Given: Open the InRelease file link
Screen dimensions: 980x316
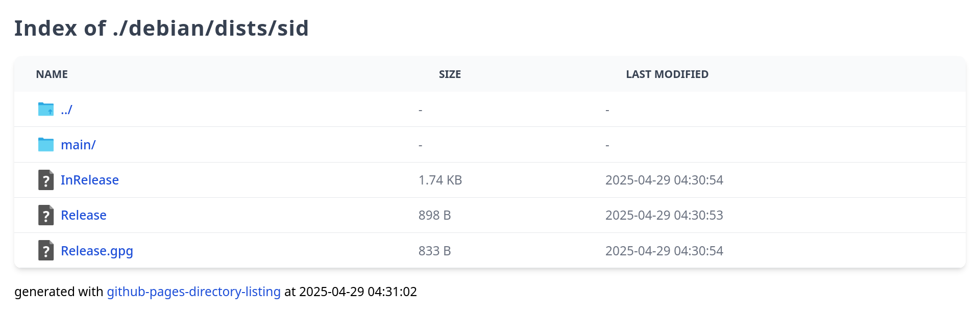Looking at the screenshot, I should click(x=90, y=180).
